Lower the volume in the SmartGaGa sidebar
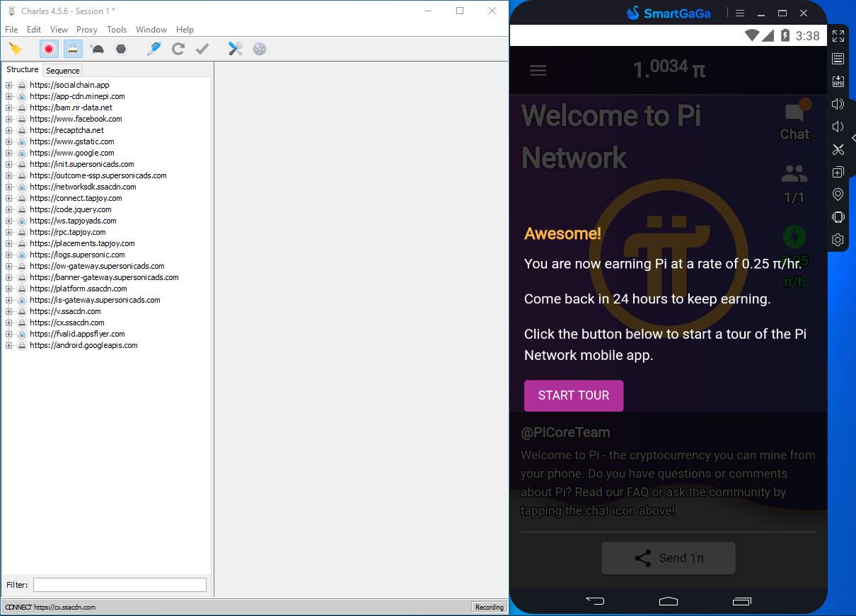This screenshot has width=856, height=616. click(838, 127)
